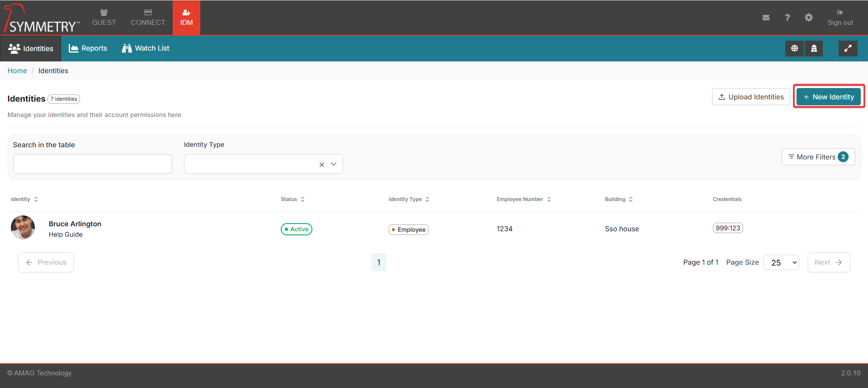Click the Upload Identities button

pyautogui.click(x=751, y=97)
